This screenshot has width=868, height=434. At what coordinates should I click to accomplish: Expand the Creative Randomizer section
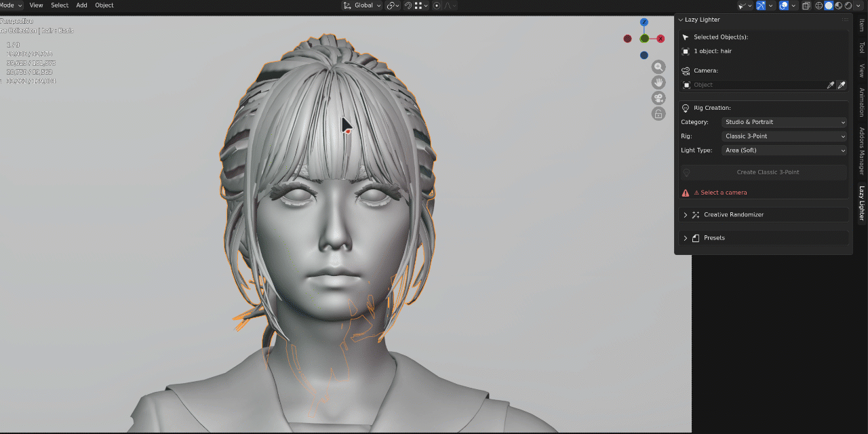[x=764, y=214]
